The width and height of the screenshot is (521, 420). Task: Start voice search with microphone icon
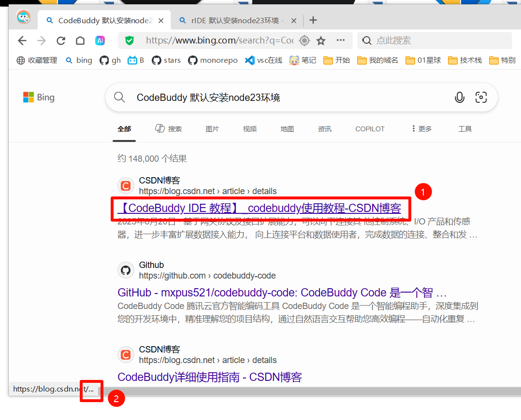[x=460, y=98]
